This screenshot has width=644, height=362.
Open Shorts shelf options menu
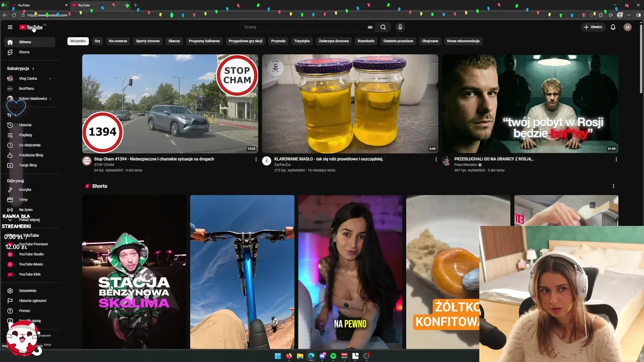613,186
